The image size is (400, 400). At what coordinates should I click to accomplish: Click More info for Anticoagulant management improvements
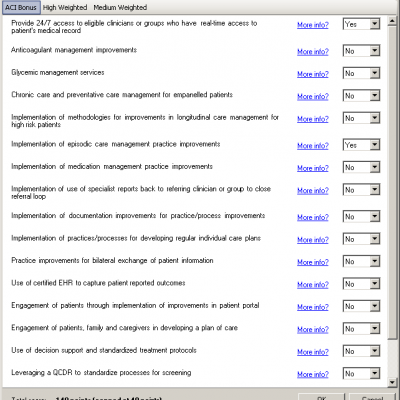pyautogui.click(x=313, y=52)
